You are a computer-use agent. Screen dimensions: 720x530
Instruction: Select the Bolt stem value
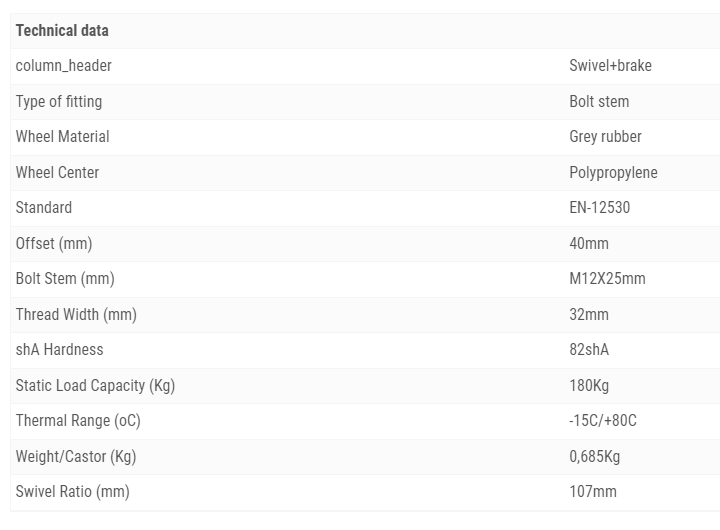pyautogui.click(x=599, y=101)
